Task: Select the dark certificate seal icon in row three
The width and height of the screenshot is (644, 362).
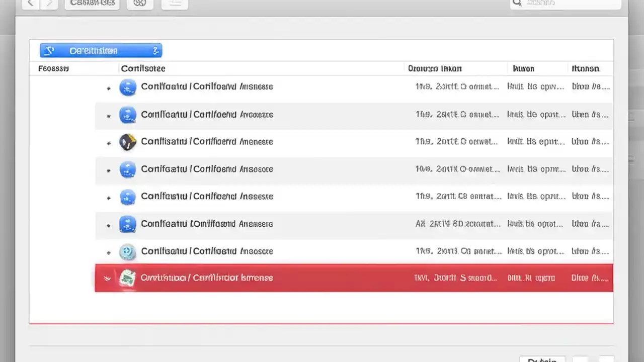Action: pos(127,142)
